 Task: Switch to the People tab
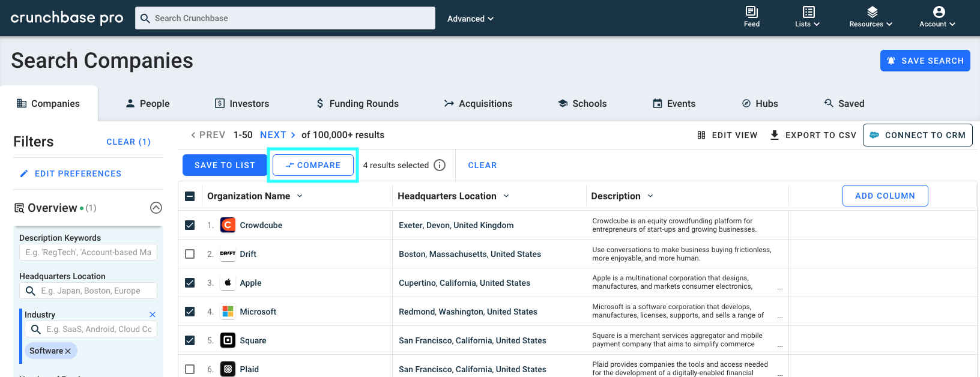click(x=148, y=103)
